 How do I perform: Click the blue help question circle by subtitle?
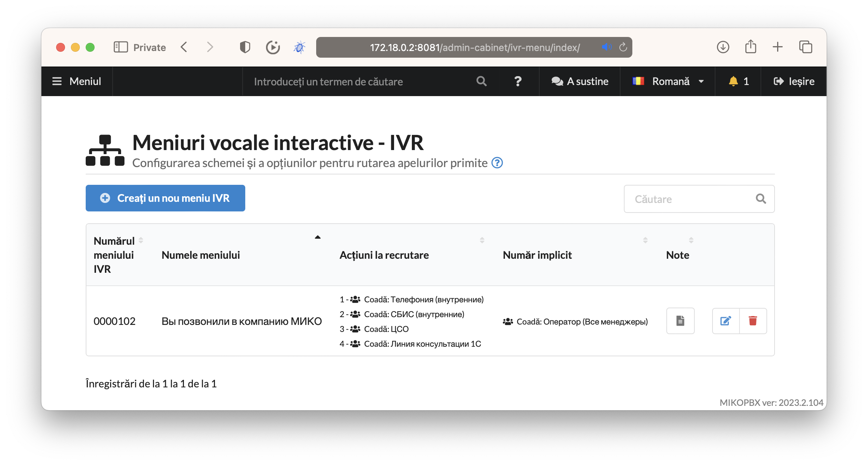[497, 163]
